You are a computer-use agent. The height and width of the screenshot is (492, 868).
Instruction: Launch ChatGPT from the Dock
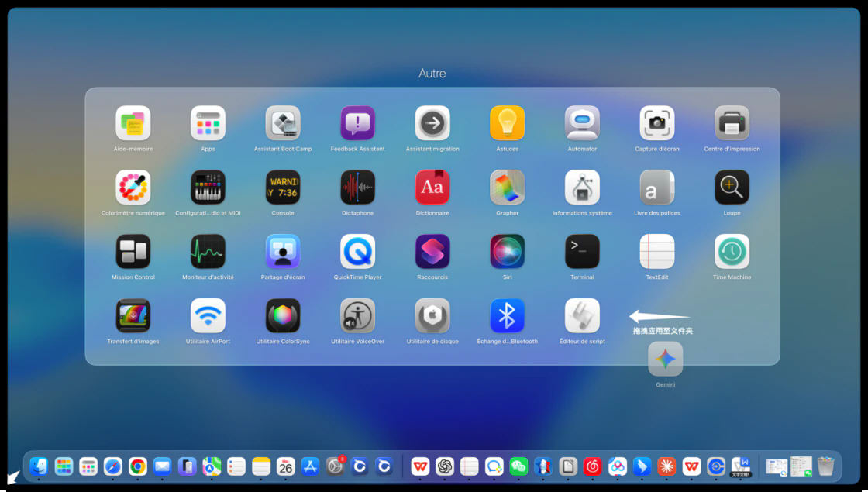click(x=445, y=466)
